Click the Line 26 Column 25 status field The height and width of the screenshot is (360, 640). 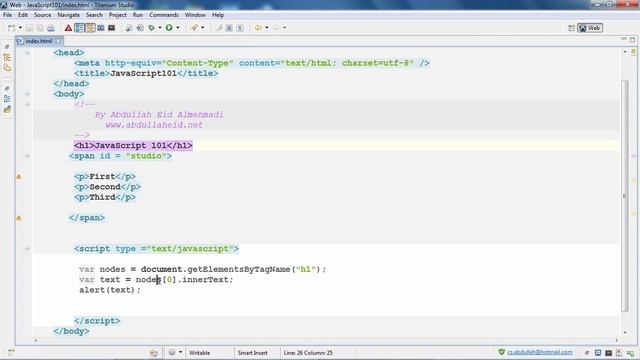[308, 353]
